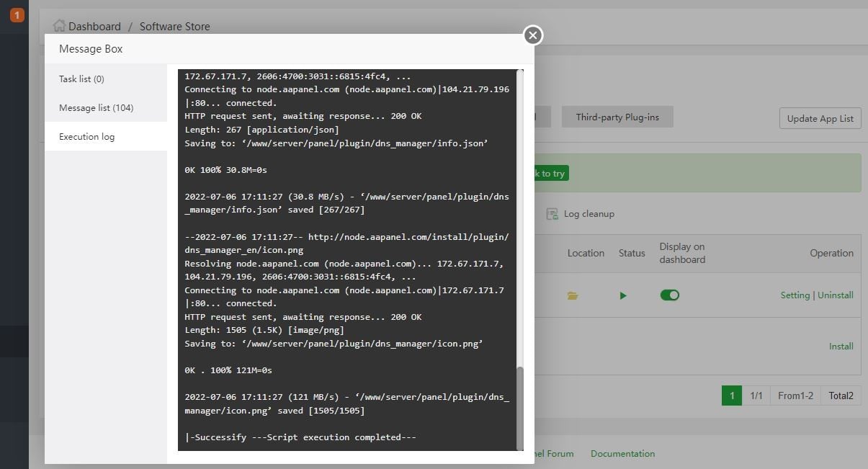Click the orange notification badge 1
868x469 pixels.
pos(17,14)
